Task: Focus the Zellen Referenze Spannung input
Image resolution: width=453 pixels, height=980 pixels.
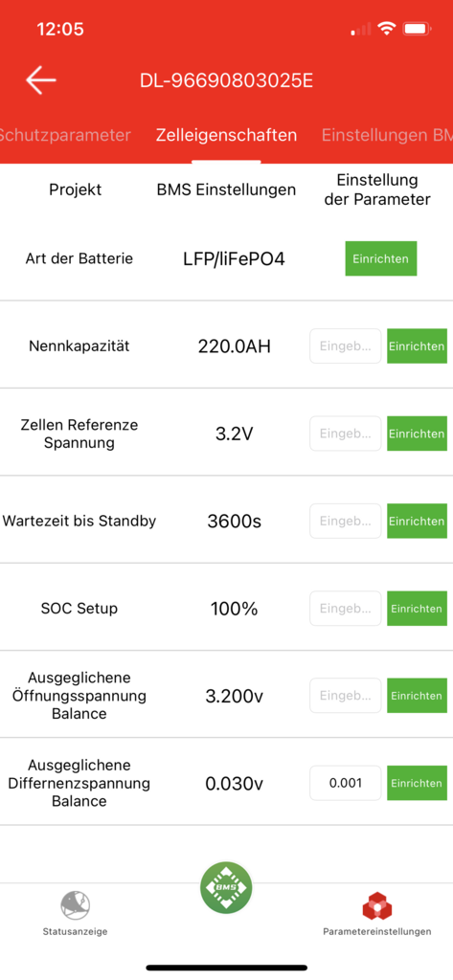Action: [x=346, y=434]
